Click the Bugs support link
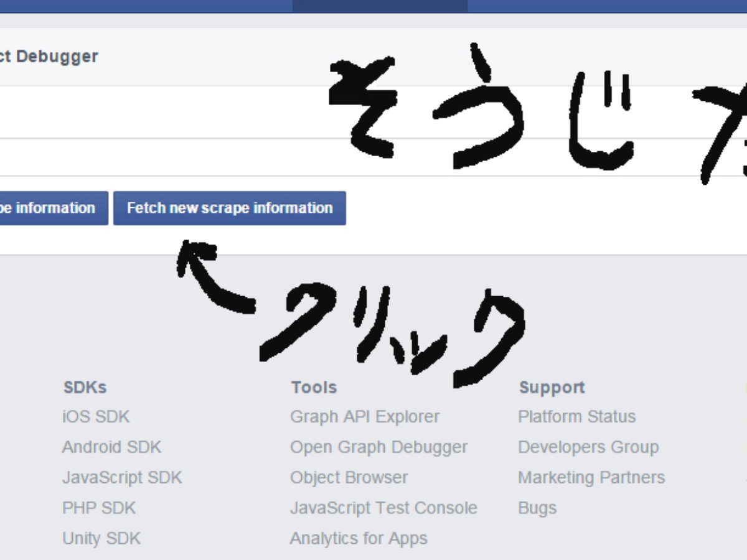This screenshot has width=747, height=560. 537,508
